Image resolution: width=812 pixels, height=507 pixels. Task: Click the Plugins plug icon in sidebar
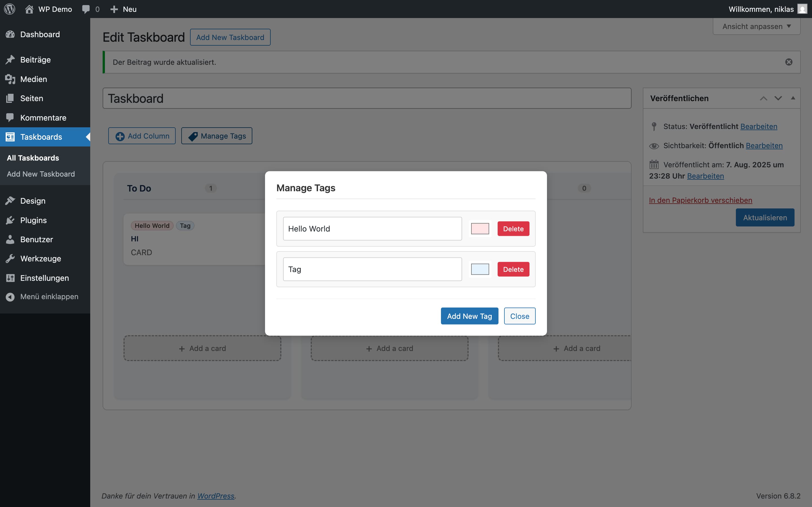(x=10, y=220)
